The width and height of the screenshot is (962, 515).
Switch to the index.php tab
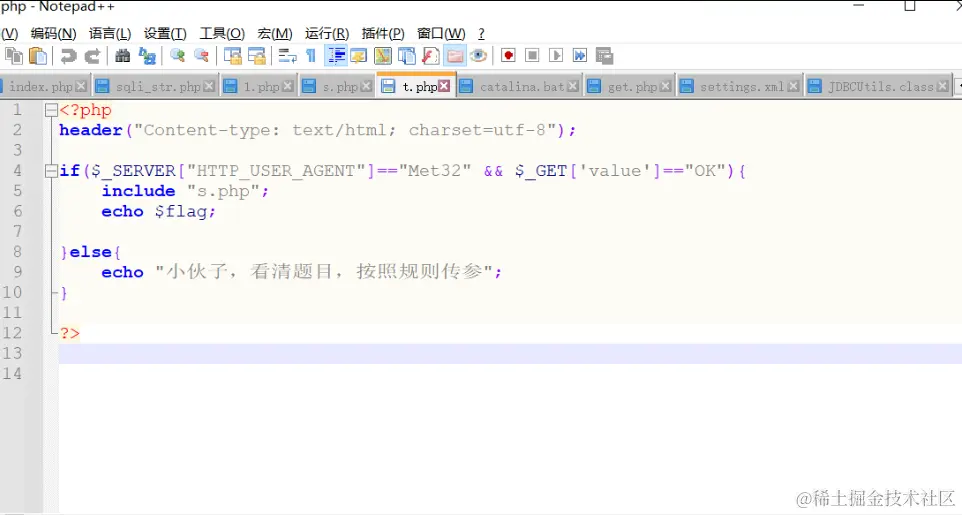40,87
